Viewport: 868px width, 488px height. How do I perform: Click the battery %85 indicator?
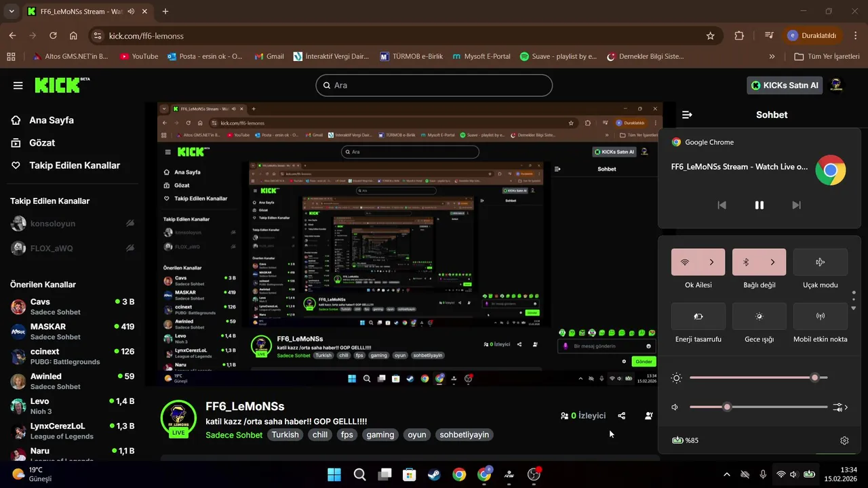685,441
